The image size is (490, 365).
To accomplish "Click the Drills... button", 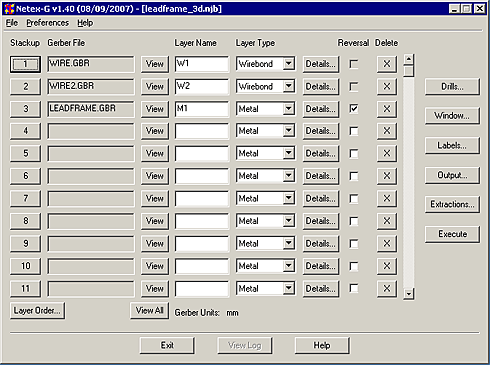I will [x=452, y=87].
